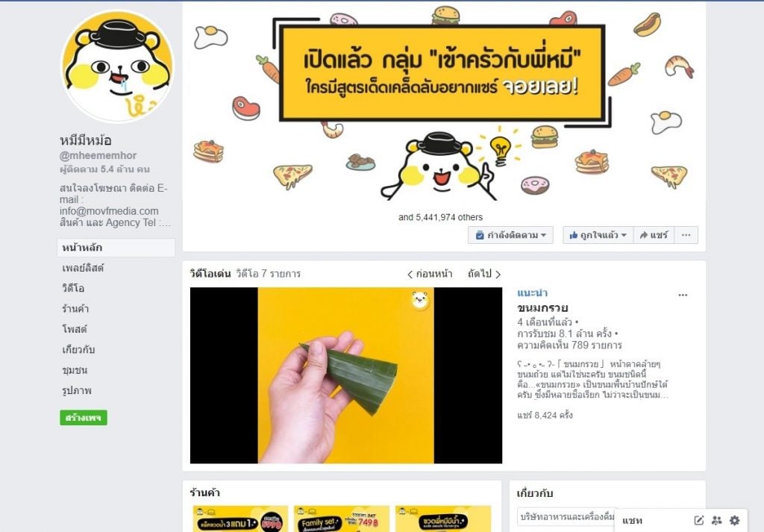
Task: Open the รูปภาพ sidebar item
Action: [77, 391]
